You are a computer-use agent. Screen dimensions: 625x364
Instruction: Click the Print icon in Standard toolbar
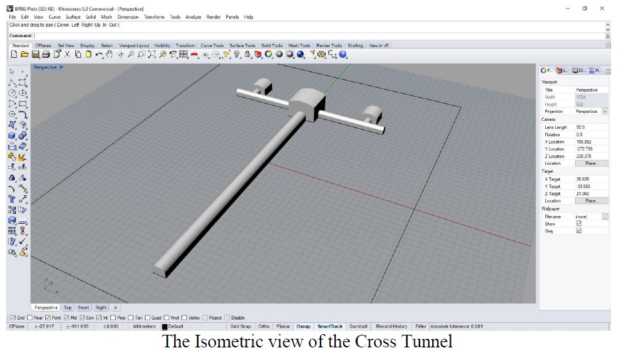point(46,54)
